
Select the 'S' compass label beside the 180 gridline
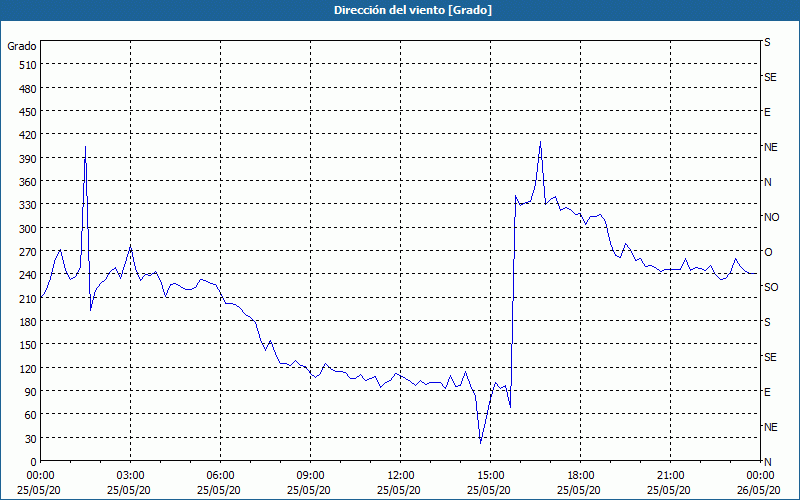(x=767, y=322)
